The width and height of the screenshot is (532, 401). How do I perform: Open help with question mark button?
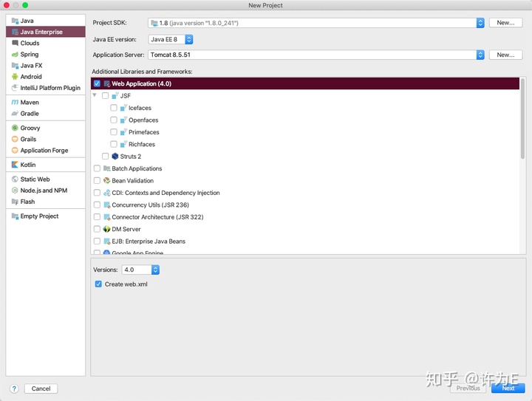pyautogui.click(x=14, y=388)
